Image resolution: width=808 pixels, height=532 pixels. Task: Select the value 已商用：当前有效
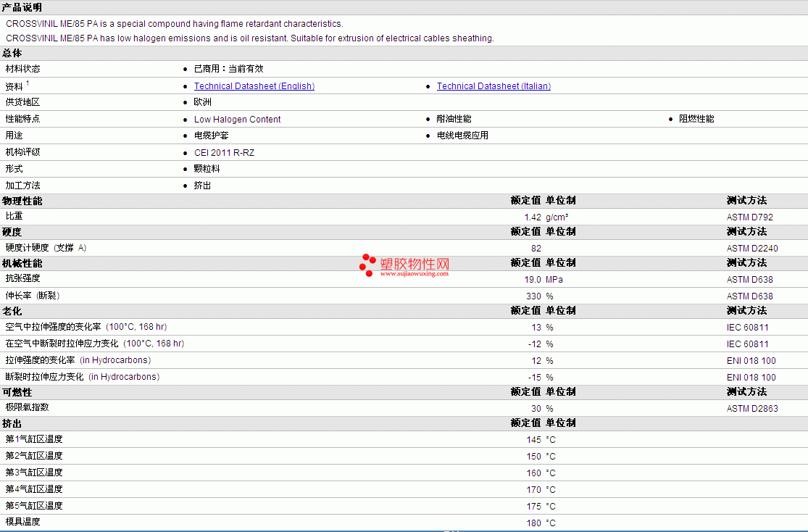(x=229, y=69)
